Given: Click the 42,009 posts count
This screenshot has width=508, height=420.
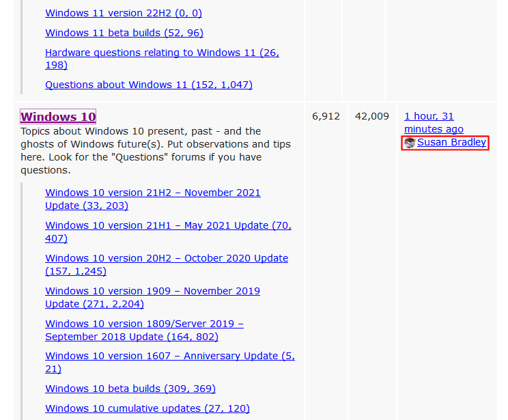Looking at the screenshot, I should (371, 117).
